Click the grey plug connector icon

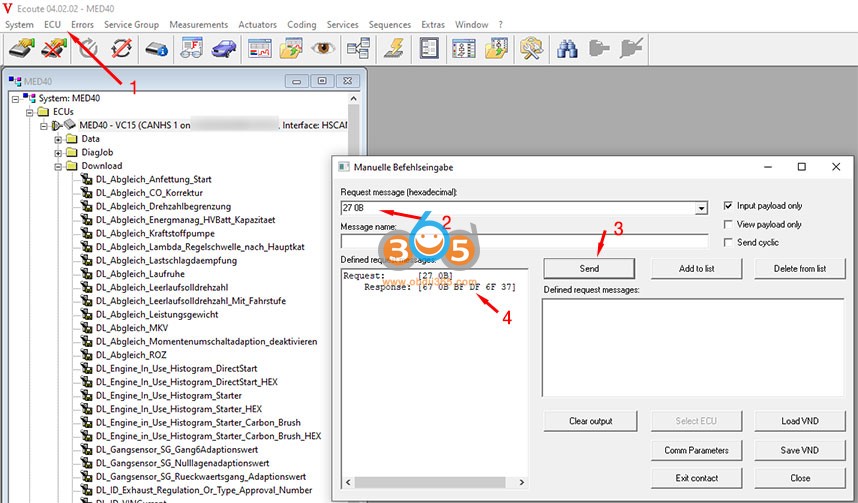click(599, 48)
